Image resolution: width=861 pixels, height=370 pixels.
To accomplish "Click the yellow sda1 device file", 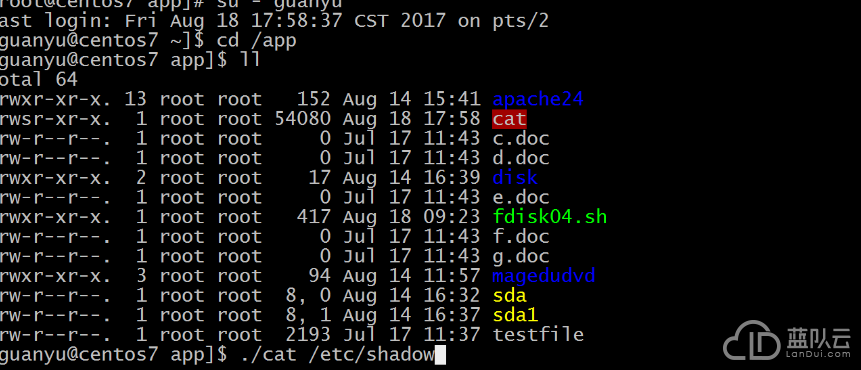I will click(x=515, y=315).
